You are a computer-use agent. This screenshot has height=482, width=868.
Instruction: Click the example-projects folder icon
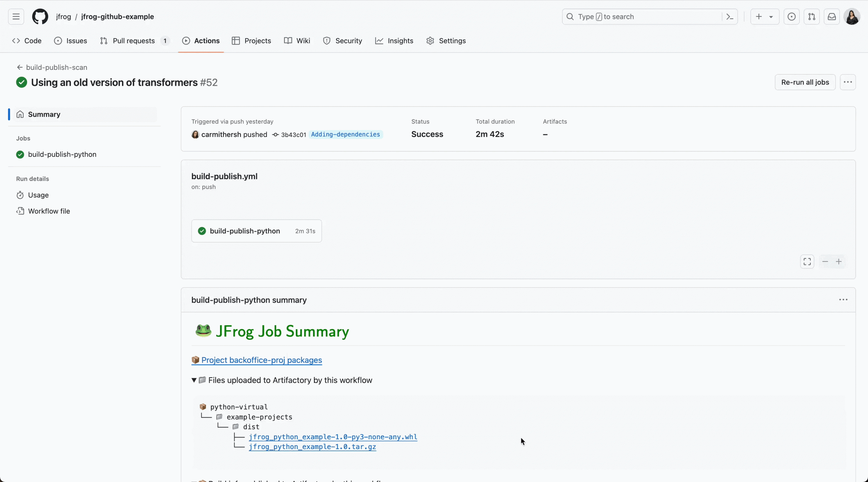click(219, 417)
